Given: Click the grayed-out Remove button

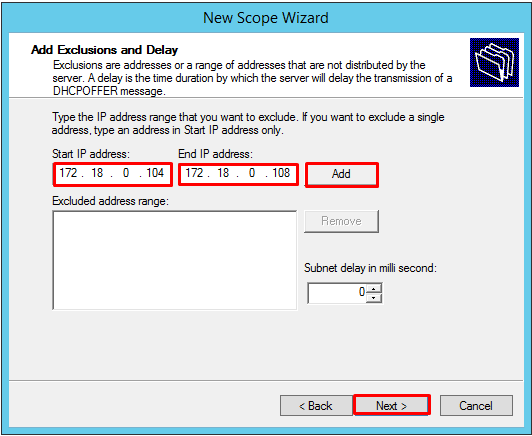Looking at the screenshot, I should (341, 221).
